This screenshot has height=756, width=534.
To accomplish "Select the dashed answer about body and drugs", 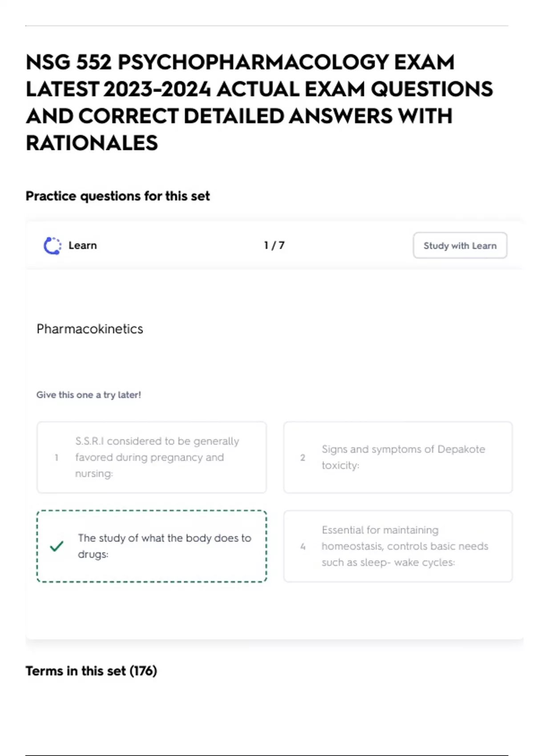I will 152,546.
